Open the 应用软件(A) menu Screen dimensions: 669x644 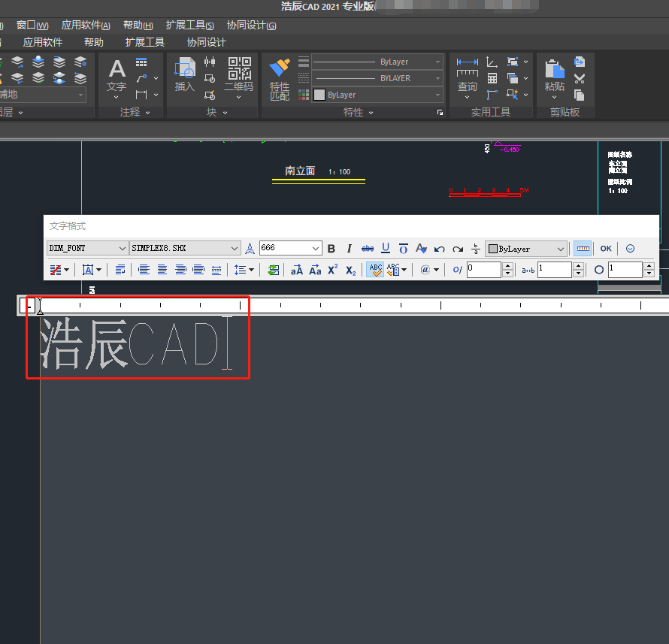tap(86, 26)
